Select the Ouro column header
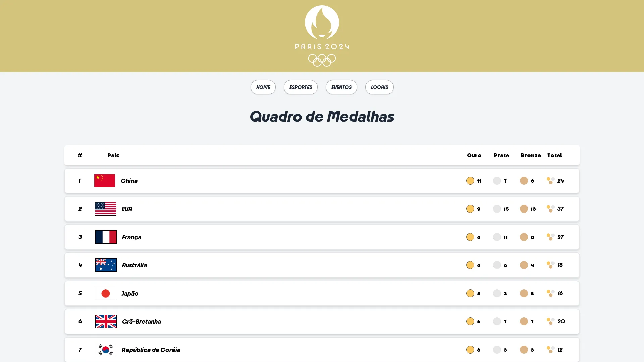The image size is (644, 362). point(474,155)
